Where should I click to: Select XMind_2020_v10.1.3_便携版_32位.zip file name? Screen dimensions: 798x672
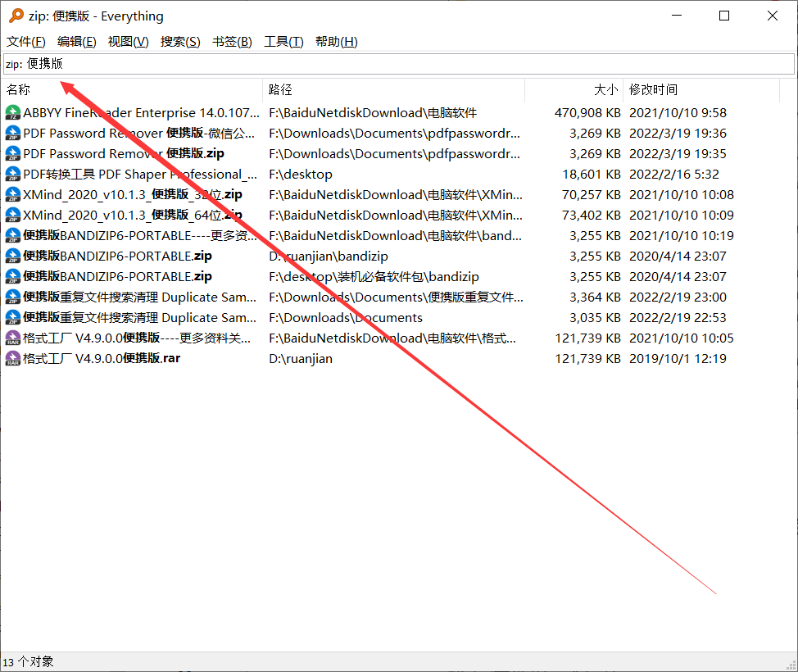133,194
